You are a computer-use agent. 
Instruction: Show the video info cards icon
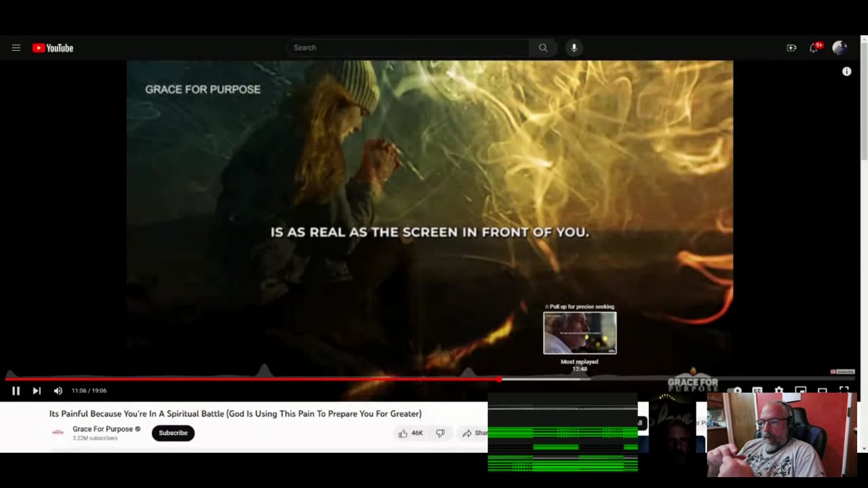846,71
